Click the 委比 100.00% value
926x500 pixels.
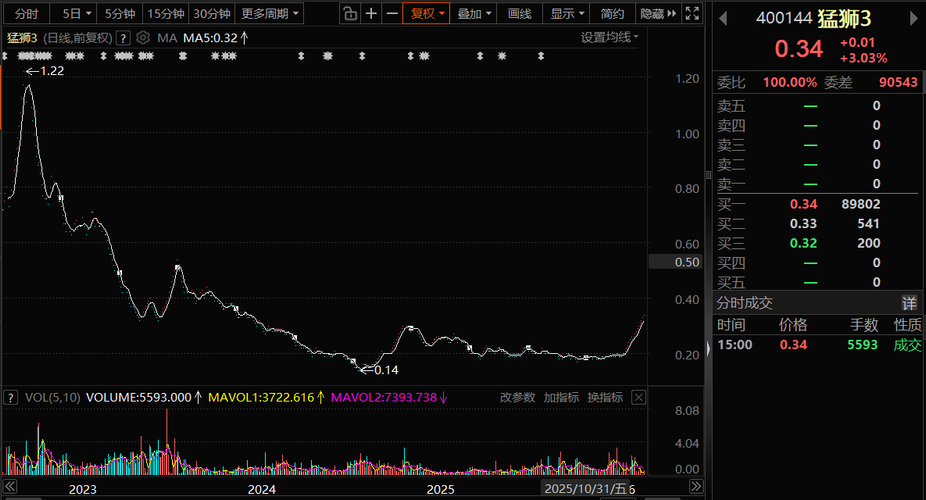(790, 83)
